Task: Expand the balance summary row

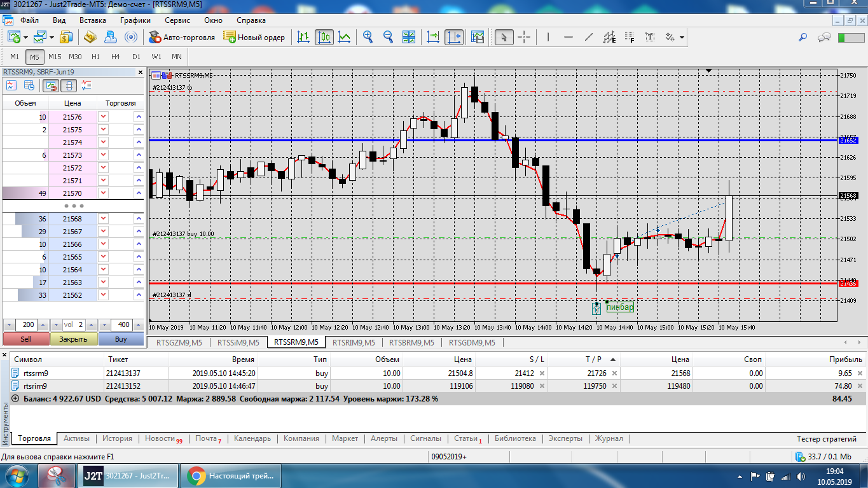Action: click(15, 398)
